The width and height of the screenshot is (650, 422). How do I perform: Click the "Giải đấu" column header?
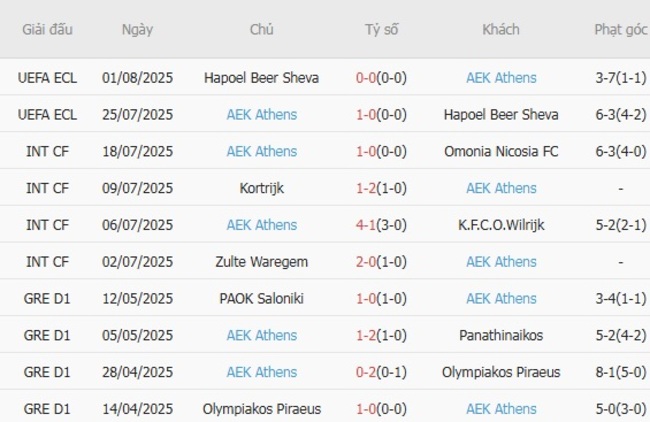pos(48,29)
